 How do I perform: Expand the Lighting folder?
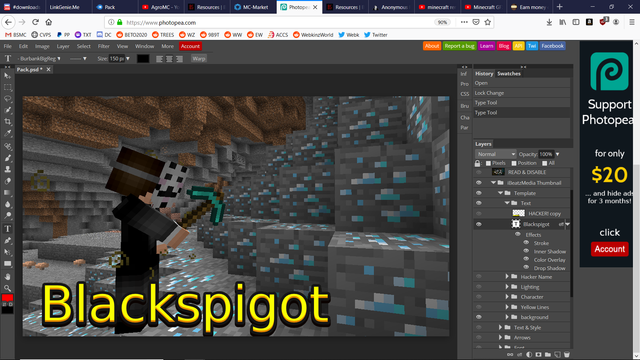coord(507,287)
